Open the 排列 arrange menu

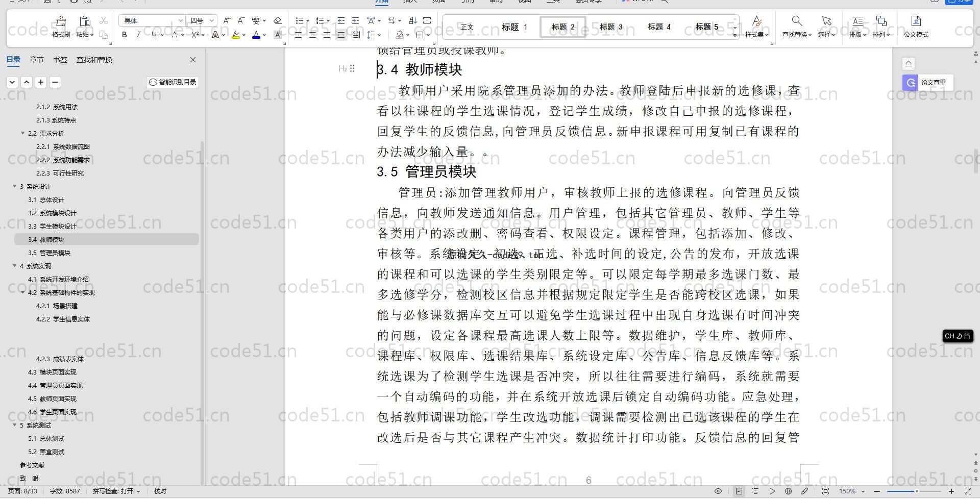click(881, 27)
